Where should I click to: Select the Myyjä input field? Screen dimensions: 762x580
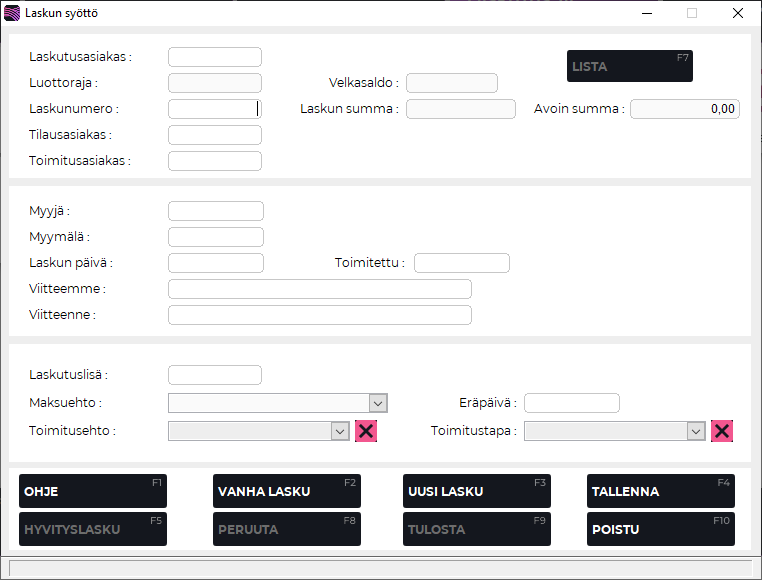pyautogui.click(x=216, y=211)
